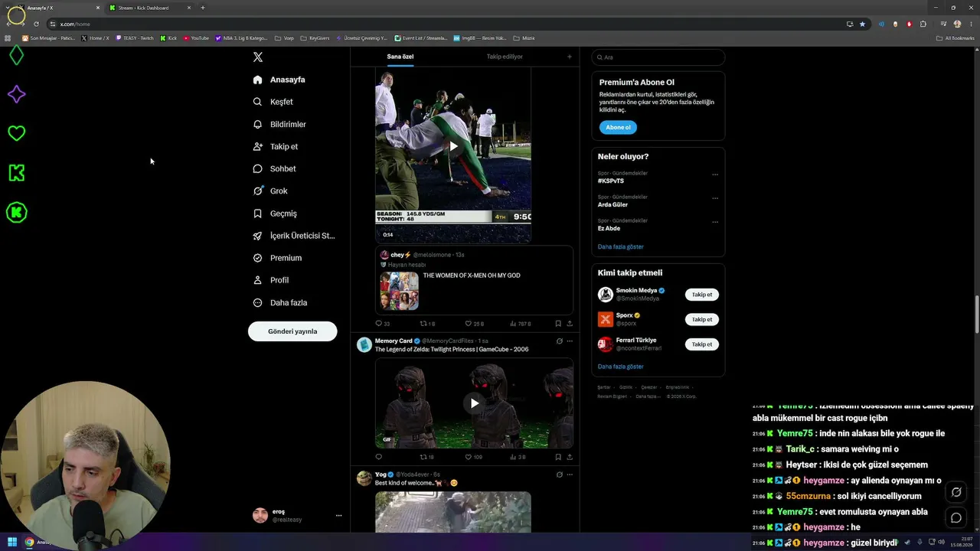Click Grok icon on Memory Card post

click(x=560, y=341)
